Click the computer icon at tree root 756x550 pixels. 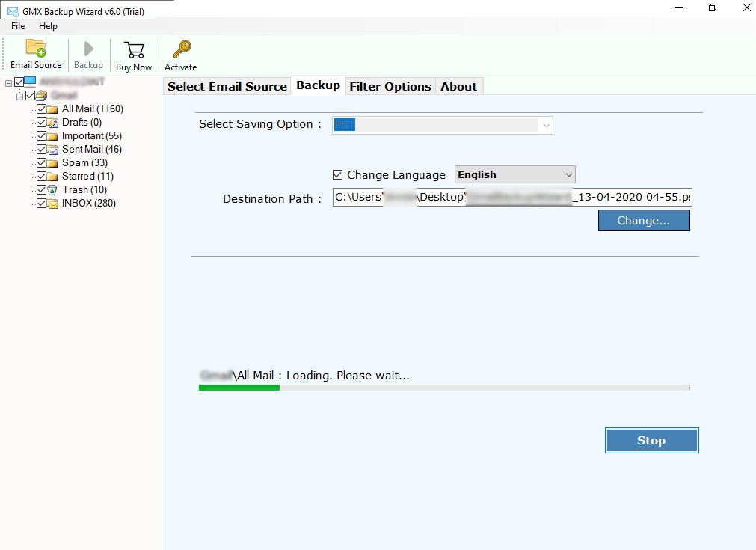(30, 82)
